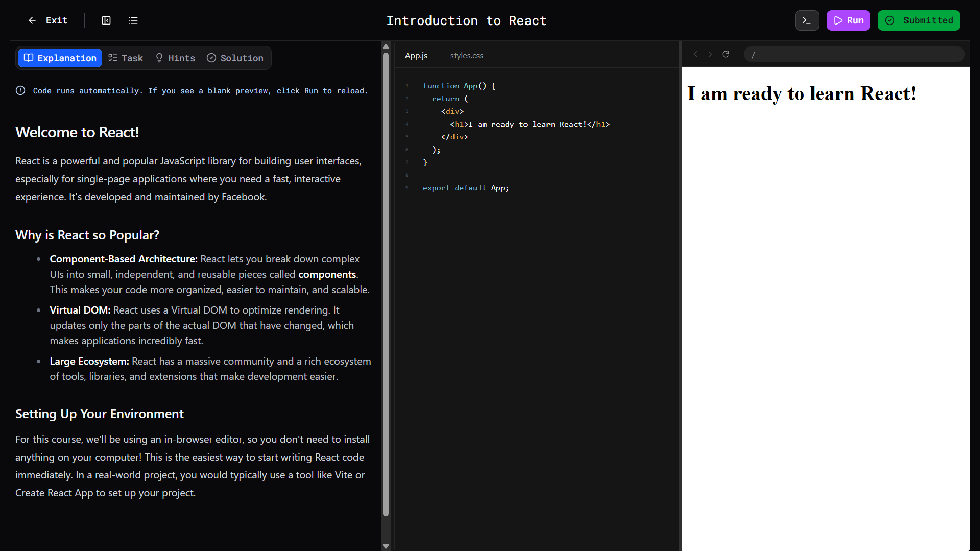
Task: Click the preview URL address bar
Action: pyautogui.click(x=852, y=54)
